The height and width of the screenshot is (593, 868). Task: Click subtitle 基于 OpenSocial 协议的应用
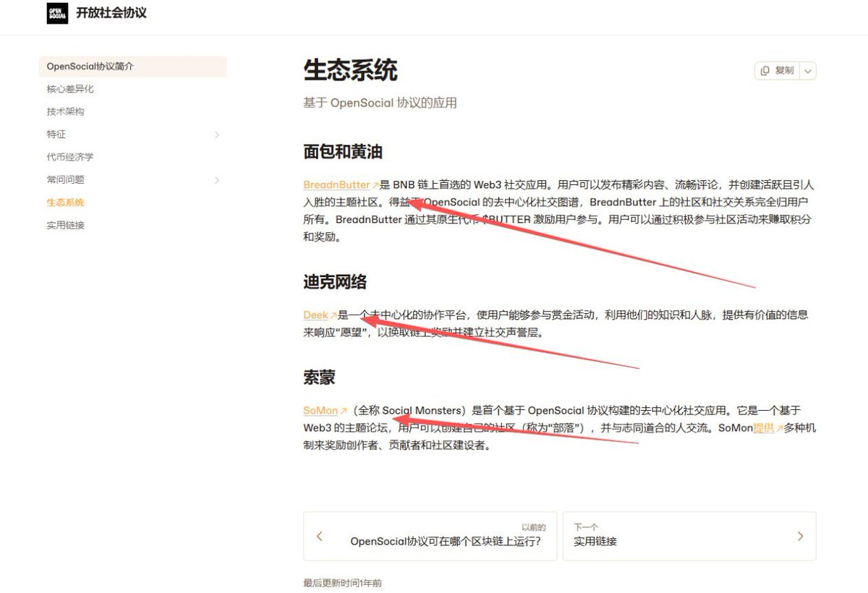click(x=380, y=103)
